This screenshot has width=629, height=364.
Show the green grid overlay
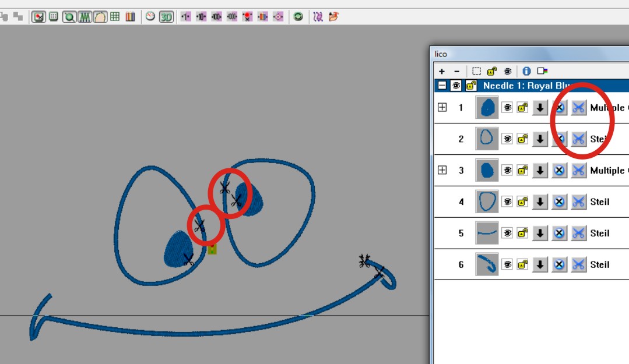click(115, 17)
